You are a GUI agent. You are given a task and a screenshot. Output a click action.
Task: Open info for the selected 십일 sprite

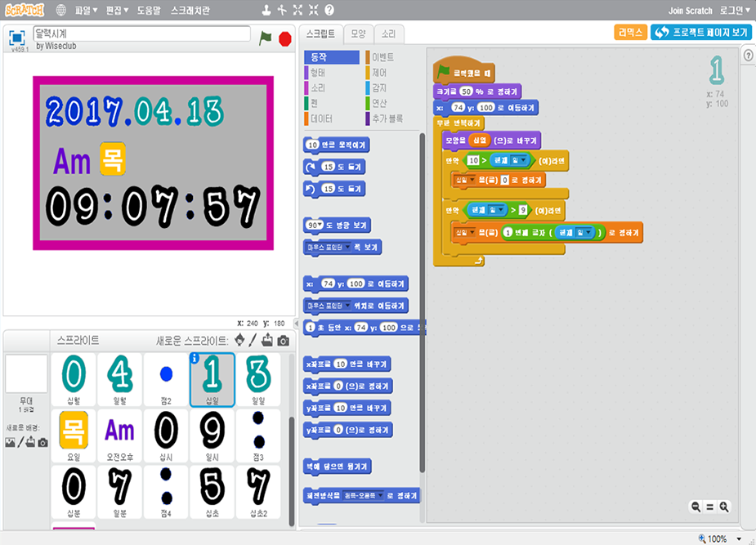(x=195, y=358)
